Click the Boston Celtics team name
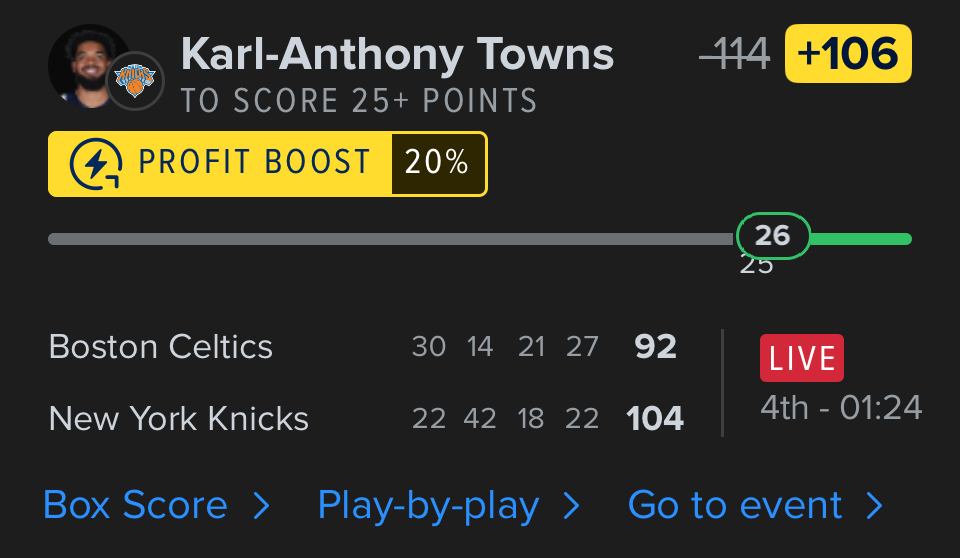960x558 pixels. [x=161, y=347]
